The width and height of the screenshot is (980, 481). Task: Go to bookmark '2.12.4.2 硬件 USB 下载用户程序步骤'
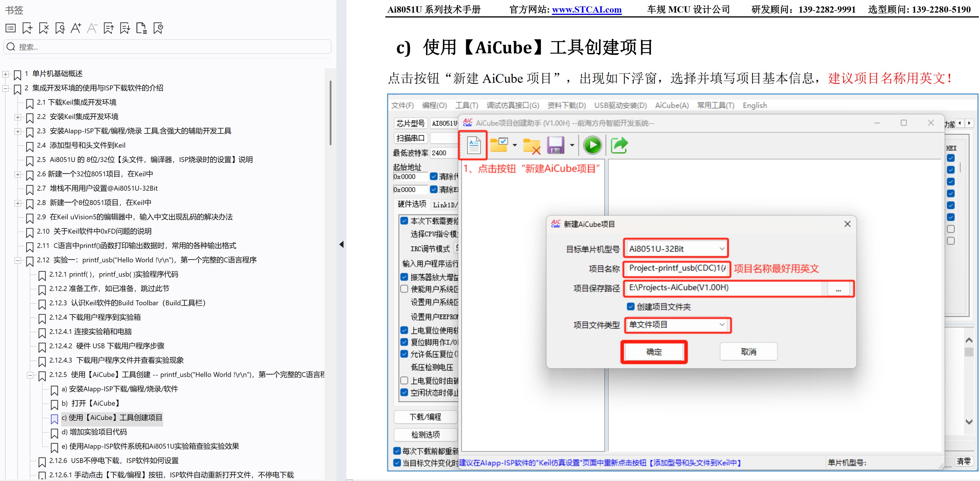pos(107,346)
